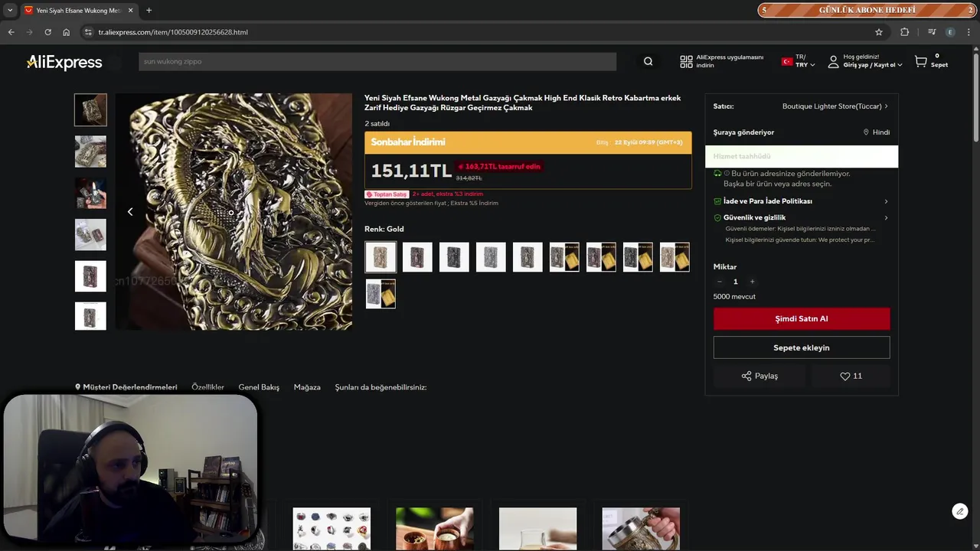Click the browser address bar URL
Screen dimensions: 980x551
pyautogui.click(x=173, y=32)
